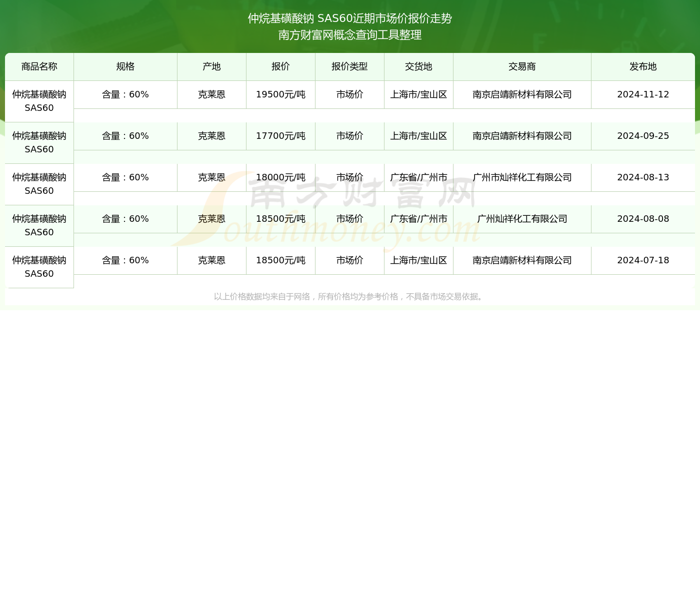
Task: Click the 产地 column header
Action: pos(211,66)
